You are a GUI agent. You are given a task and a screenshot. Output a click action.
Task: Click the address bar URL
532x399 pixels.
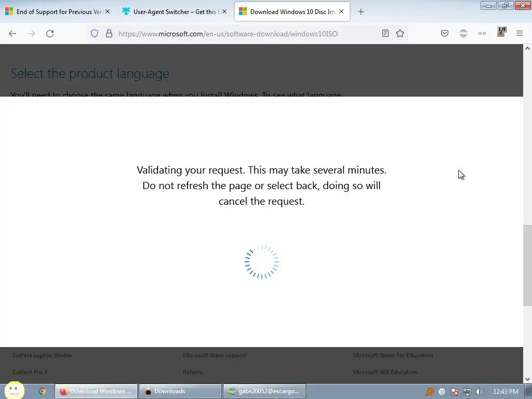coord(228,34)
